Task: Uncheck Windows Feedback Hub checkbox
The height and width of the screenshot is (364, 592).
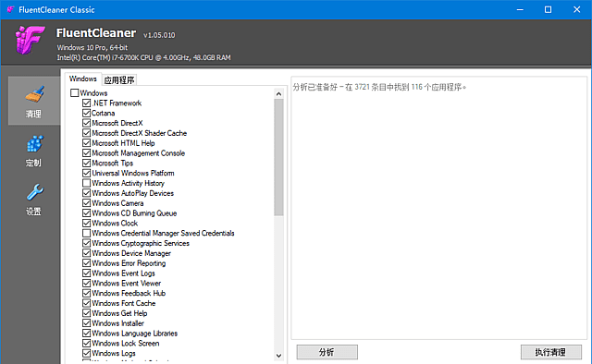Action: pos(86,293)
